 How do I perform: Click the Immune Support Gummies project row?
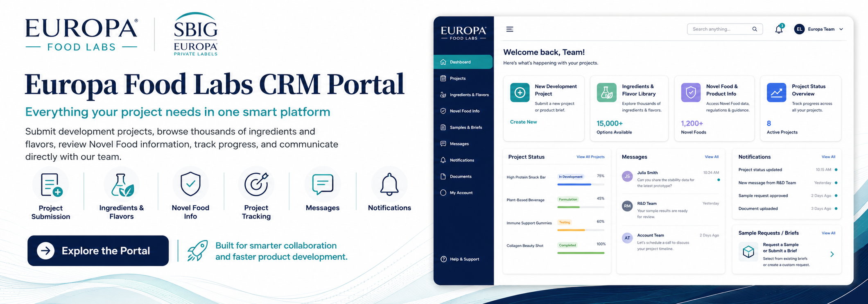pyautogui.click(x=556, y=225)
